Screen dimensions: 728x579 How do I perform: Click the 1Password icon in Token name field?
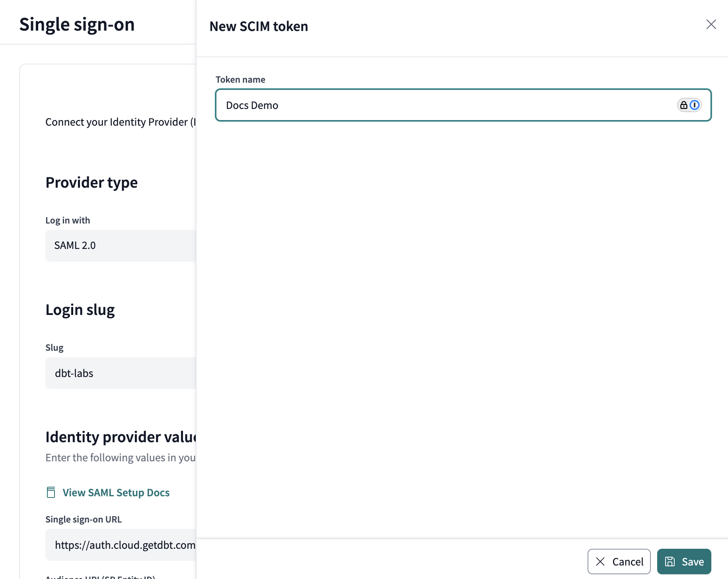694,105
